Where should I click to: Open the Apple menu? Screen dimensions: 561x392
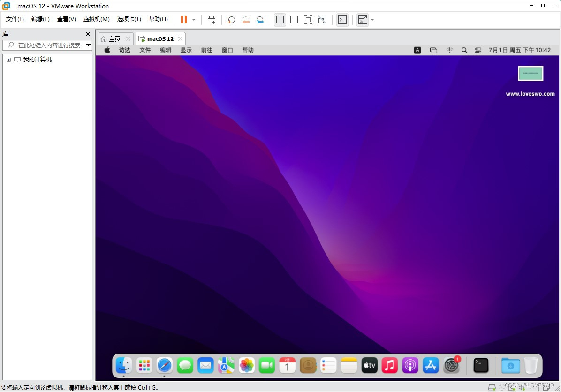pyautogui.click(x=107, y=50)
